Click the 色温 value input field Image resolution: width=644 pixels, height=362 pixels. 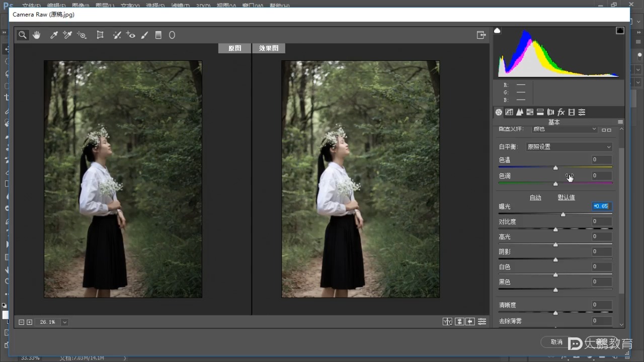(x=602, y=160)
